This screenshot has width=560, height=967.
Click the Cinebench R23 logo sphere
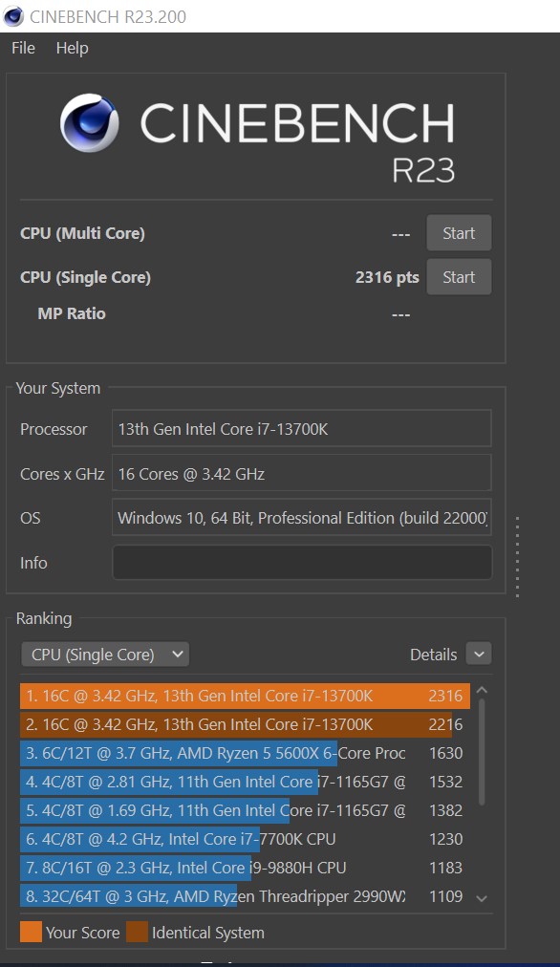[90, 122]
